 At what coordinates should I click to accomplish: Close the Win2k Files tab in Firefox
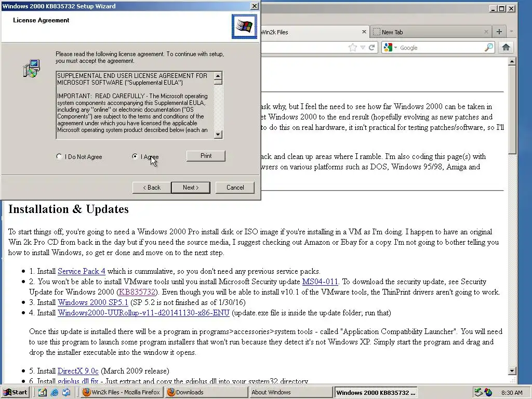364,32
